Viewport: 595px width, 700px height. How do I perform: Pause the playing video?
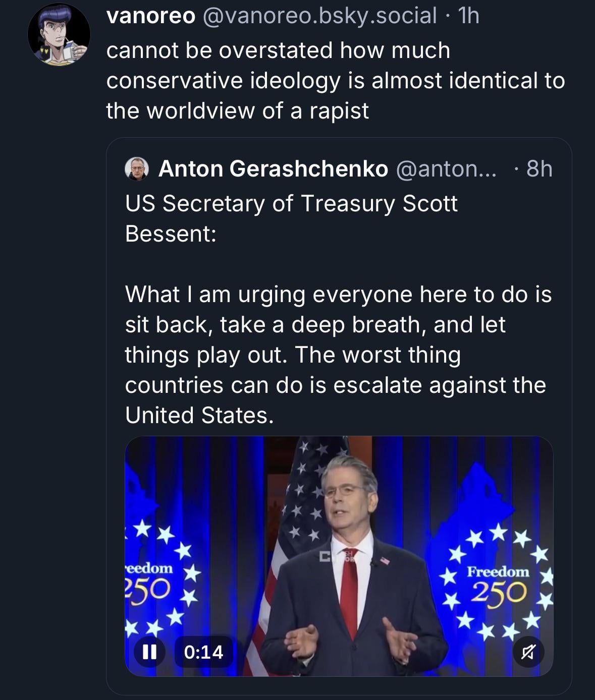pos(149,652)
